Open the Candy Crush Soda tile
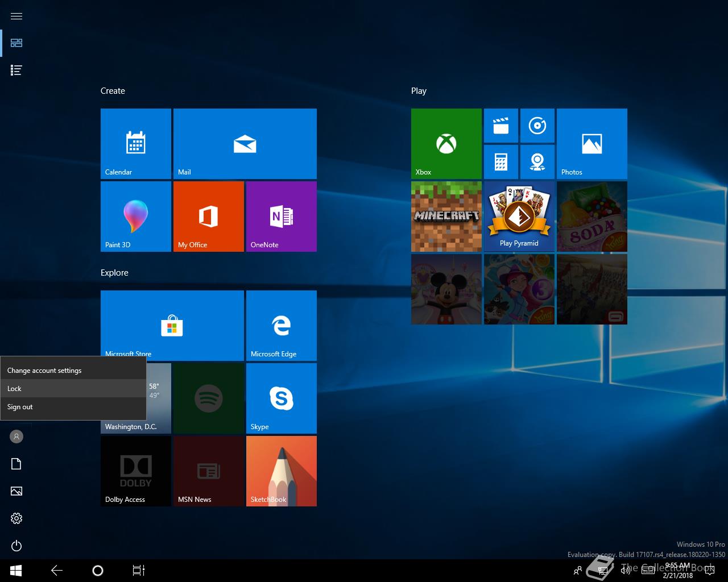The height and width of the screenshot is (582, 728). (x=592, y=217)
